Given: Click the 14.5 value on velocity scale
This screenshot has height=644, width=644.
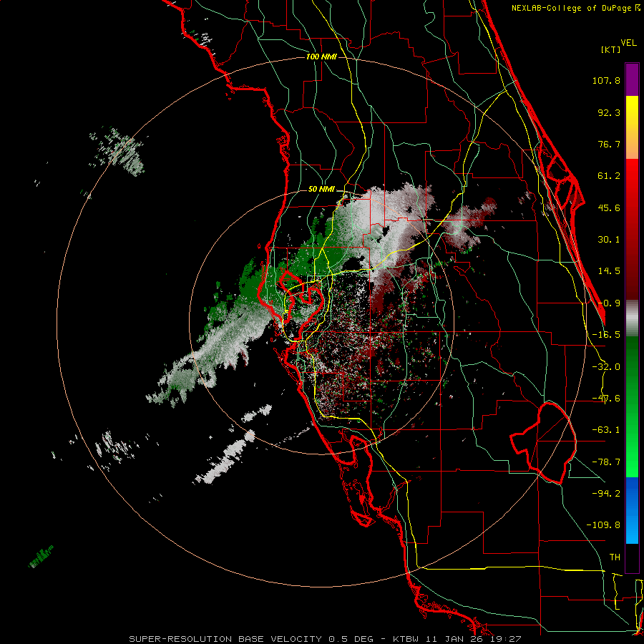Looking at the screenshot, I should (x=609, y=271).
